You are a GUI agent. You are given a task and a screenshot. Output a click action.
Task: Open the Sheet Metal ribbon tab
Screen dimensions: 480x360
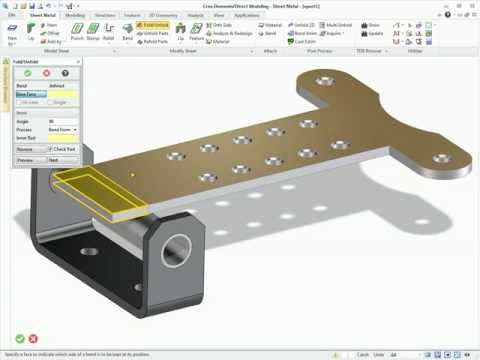point(43,15)
